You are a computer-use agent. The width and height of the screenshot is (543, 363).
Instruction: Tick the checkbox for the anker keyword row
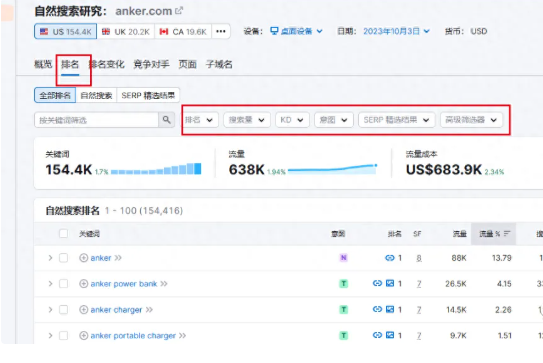[63, 258]
